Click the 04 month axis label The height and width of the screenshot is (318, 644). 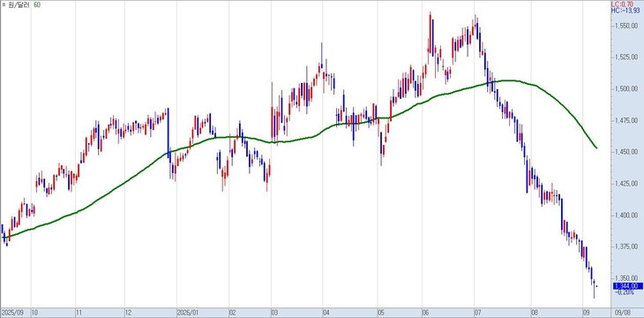coord(326,312)
